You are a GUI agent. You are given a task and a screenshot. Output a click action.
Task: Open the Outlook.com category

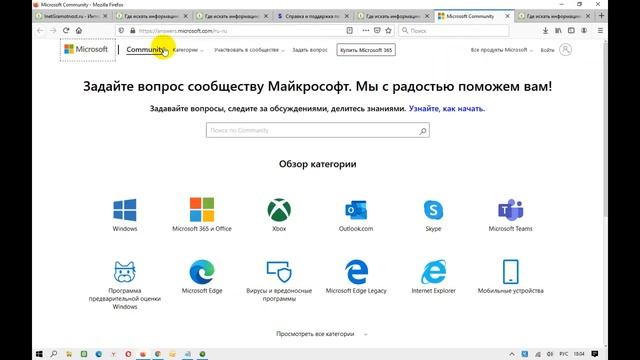(356, 210)
